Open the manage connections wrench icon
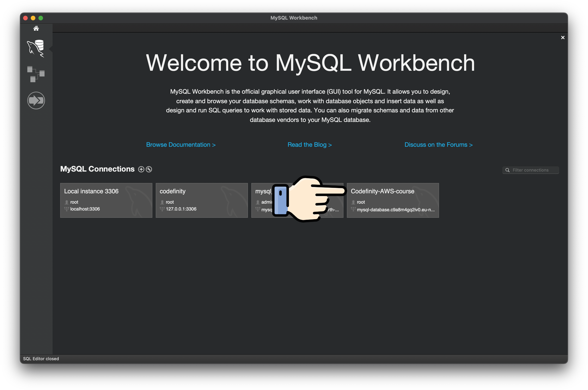This screenshot has height=390, width=588. pos(149,169)
